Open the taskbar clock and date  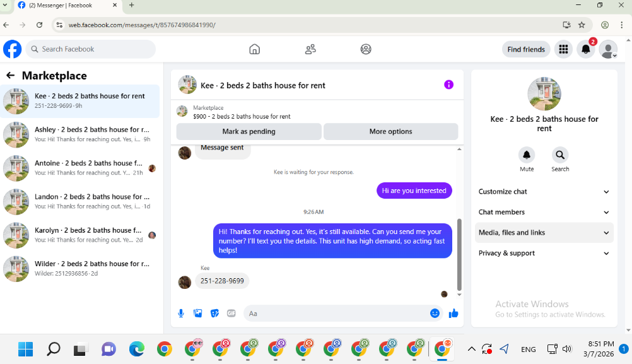click(x=599, y=349)
